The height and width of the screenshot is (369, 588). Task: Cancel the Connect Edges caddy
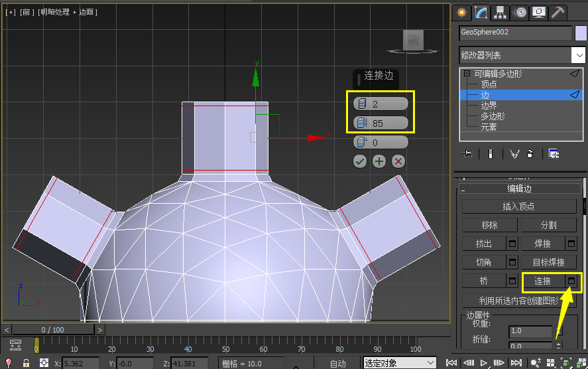[x=398, y=161]
